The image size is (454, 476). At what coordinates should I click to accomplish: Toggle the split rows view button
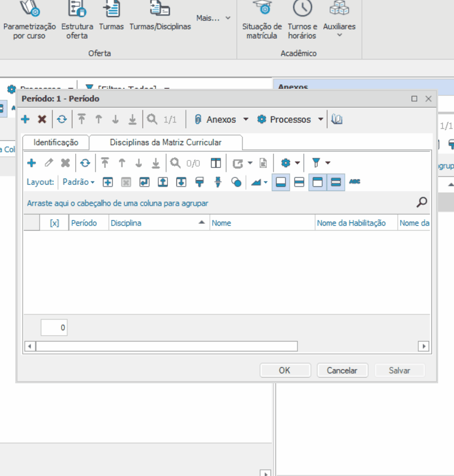[299, 182]
